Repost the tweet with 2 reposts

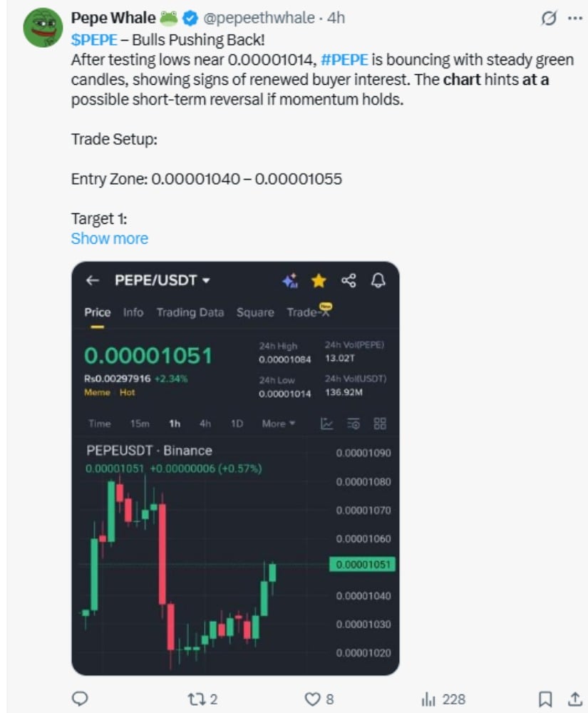[x=202, y=699]
